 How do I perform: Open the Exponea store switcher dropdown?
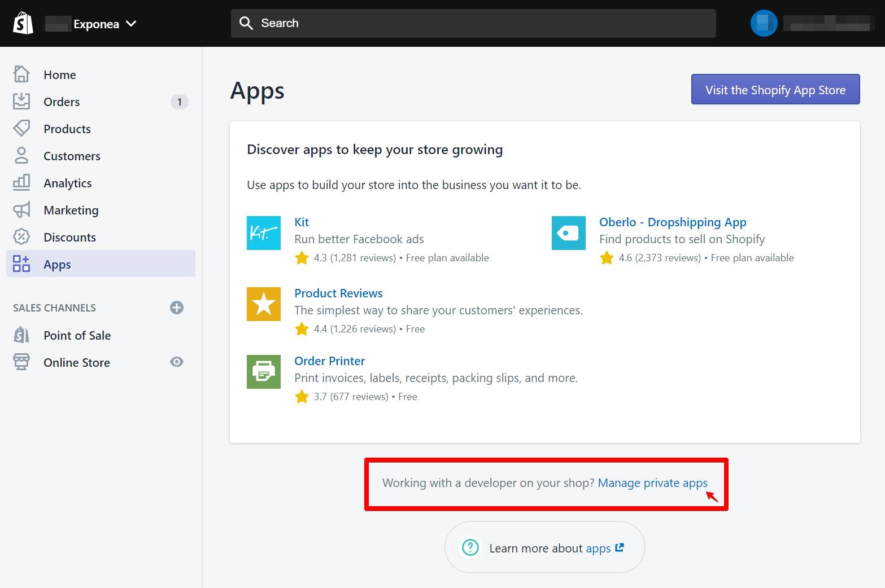[x=91, y=24]
